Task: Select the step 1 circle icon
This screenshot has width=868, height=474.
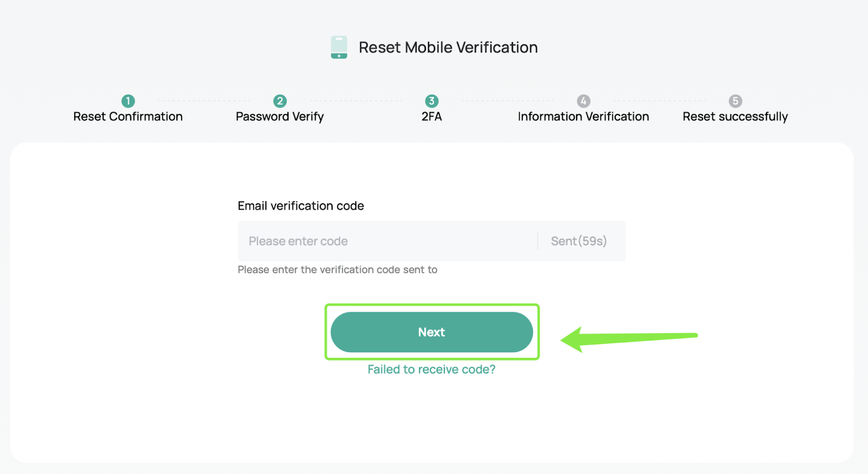Action: [128, 101]
